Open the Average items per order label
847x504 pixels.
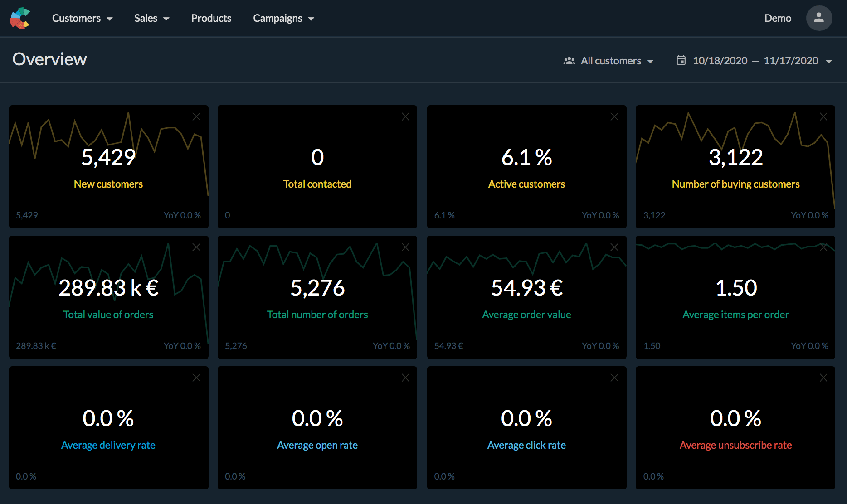pos(735,315)
